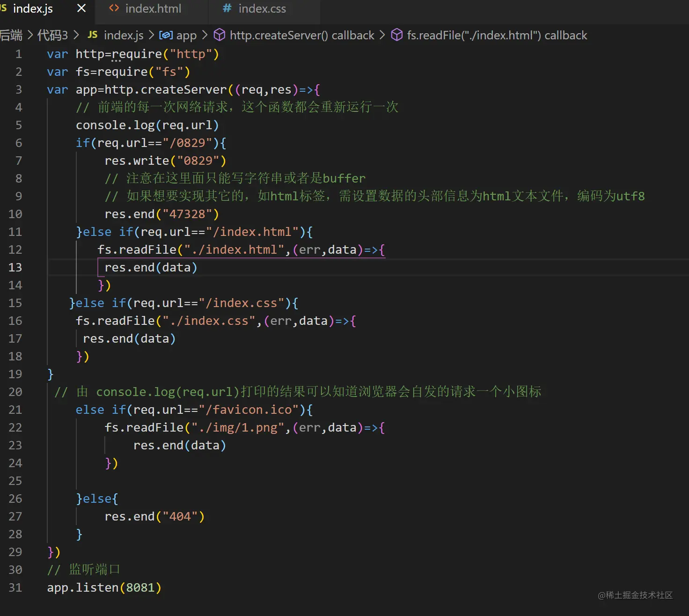Click the cube icon before fs.readFile callback
Viewport: 689px width, 616px height.
point(396,35)
